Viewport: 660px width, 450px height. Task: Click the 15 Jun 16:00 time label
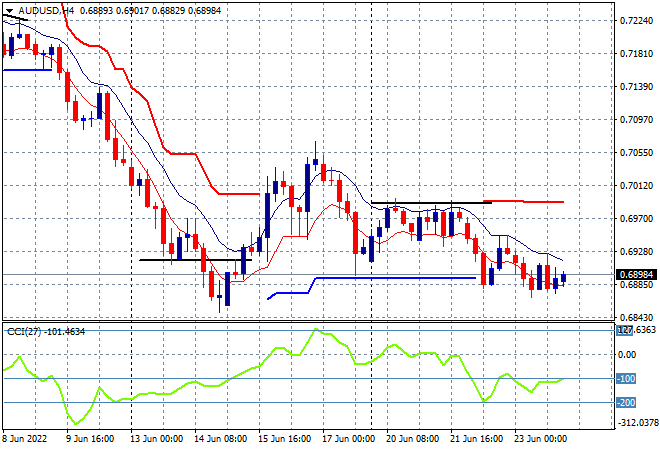tap(284, 439)
